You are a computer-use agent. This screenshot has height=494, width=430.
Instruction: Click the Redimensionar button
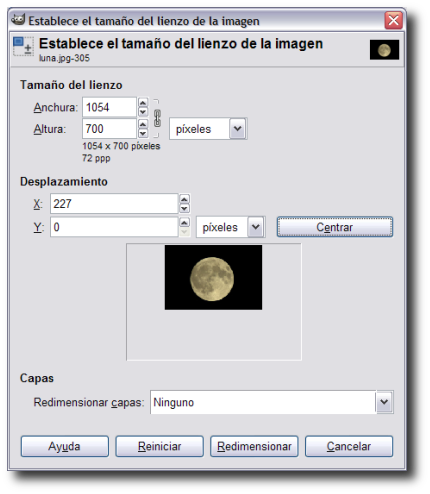[254, 446]
